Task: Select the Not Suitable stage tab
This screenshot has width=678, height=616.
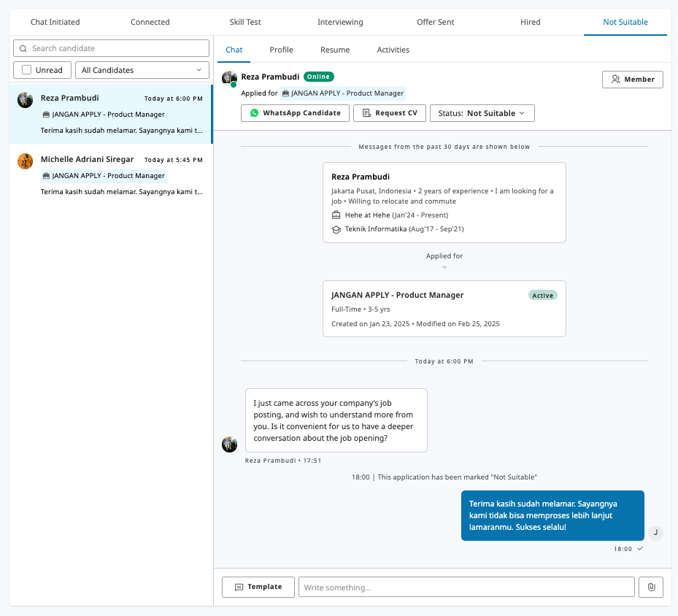Action: tap(625, 22)
